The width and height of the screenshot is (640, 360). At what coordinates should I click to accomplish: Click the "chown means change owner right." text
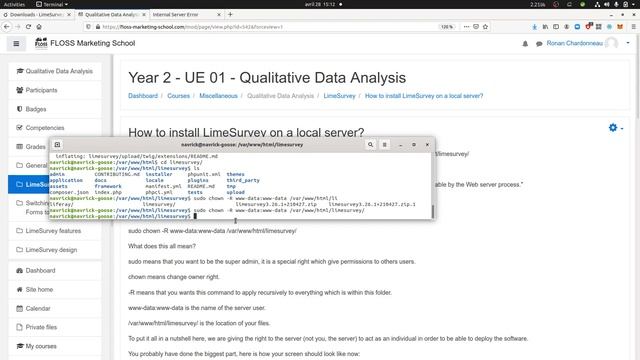(174, 277)
